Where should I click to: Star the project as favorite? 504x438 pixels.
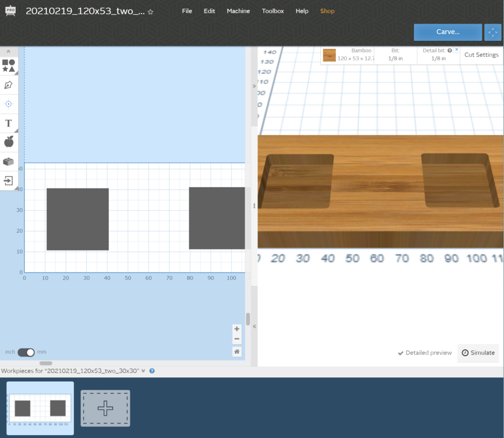(x=151, y=12)
